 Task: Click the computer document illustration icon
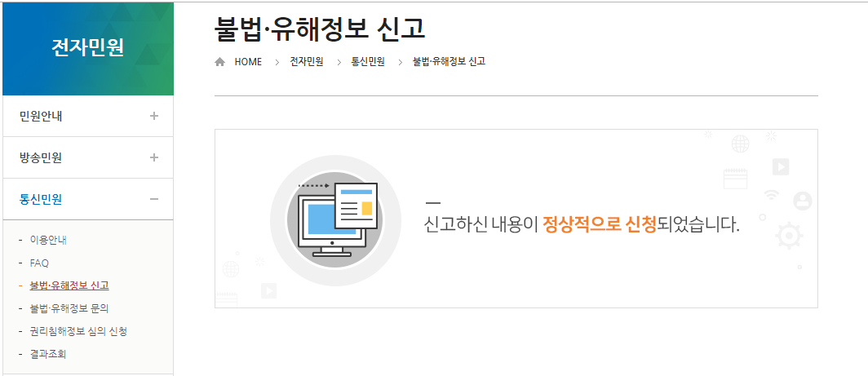(x=335, y=220)
